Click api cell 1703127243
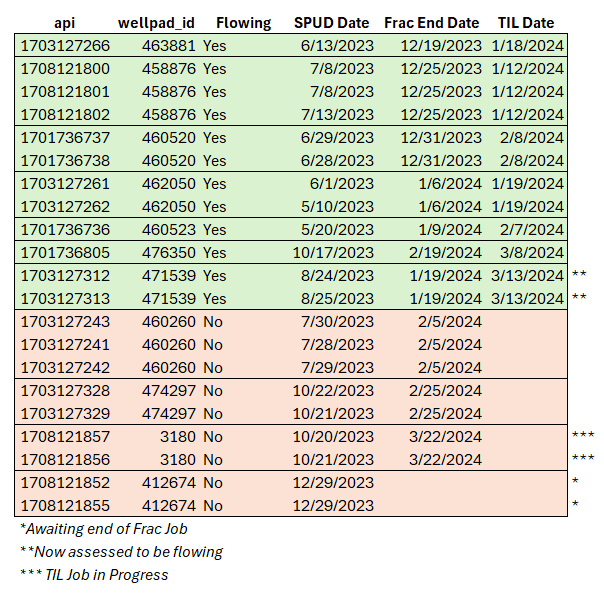 (65, 322)
